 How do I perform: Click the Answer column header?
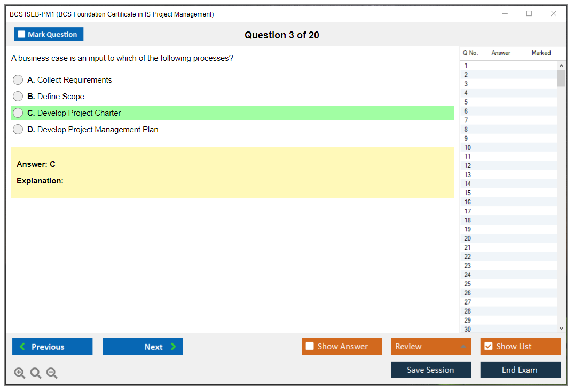tap(501, 53)
